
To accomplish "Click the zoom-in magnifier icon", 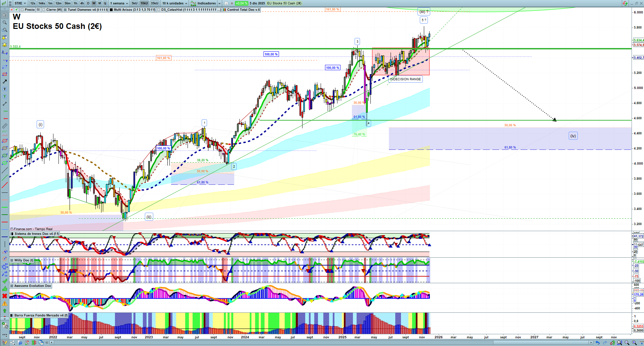I will point(634,343).
